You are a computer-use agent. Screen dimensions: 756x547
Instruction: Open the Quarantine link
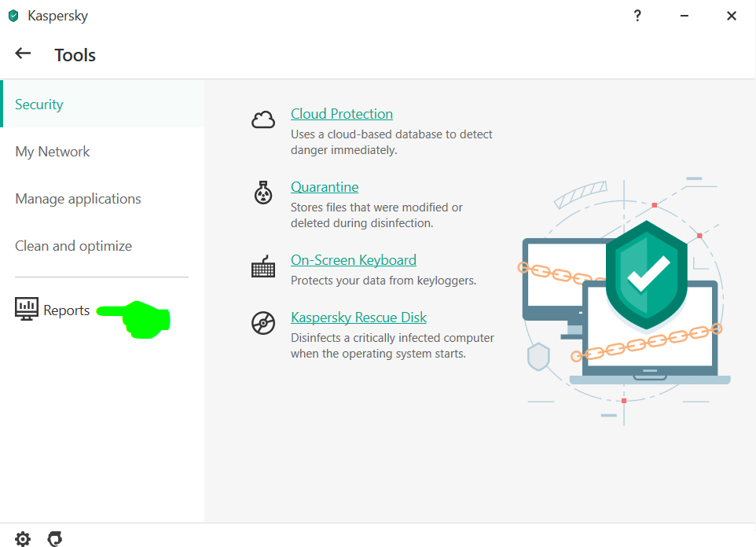click(x=325, y=187)
